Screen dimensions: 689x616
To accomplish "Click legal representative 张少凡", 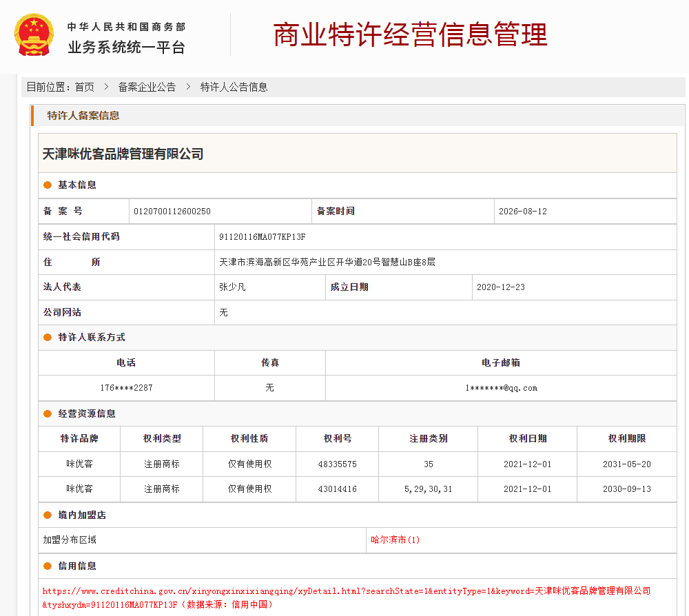I will point(232,287).
